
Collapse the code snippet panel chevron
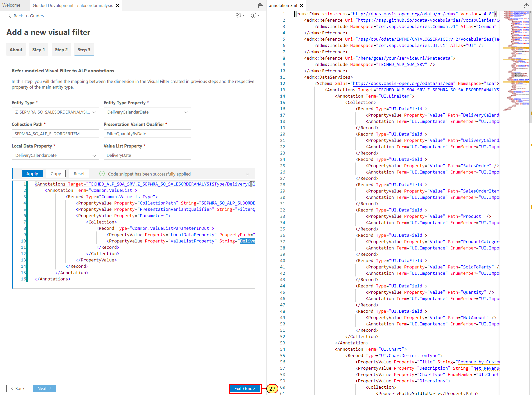click(247, 174)
